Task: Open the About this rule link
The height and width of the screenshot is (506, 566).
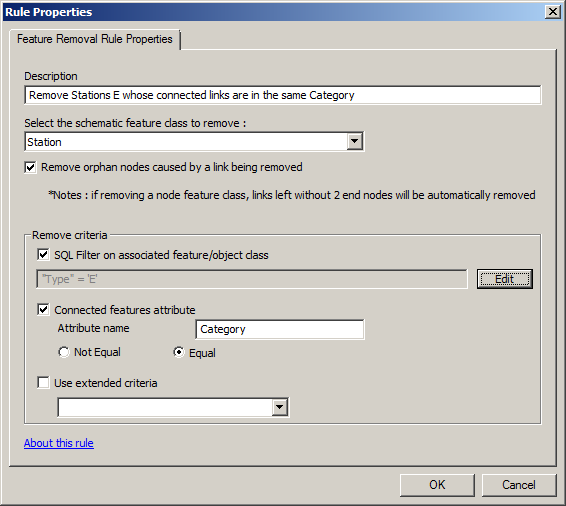Action: click(59, 443)
